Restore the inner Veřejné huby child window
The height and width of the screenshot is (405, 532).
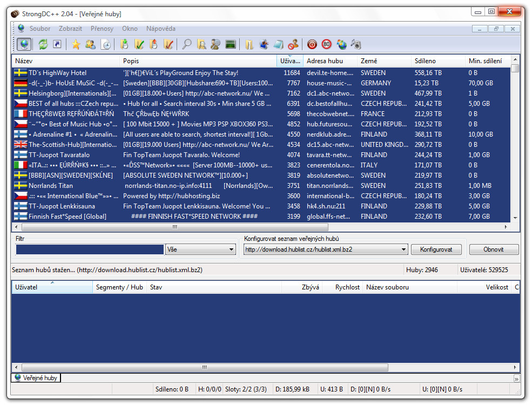tap(496, 29)
